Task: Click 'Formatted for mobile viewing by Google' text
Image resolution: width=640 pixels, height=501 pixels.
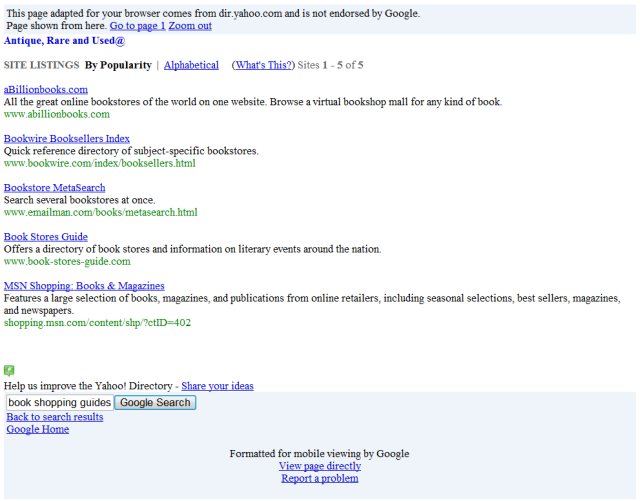Action: coord(319,454)
